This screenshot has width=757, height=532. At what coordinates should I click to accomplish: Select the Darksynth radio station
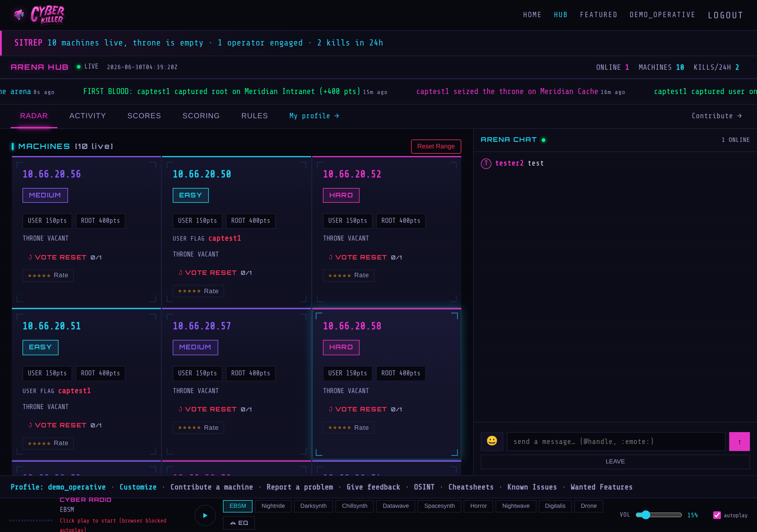(x=313, y=506)
